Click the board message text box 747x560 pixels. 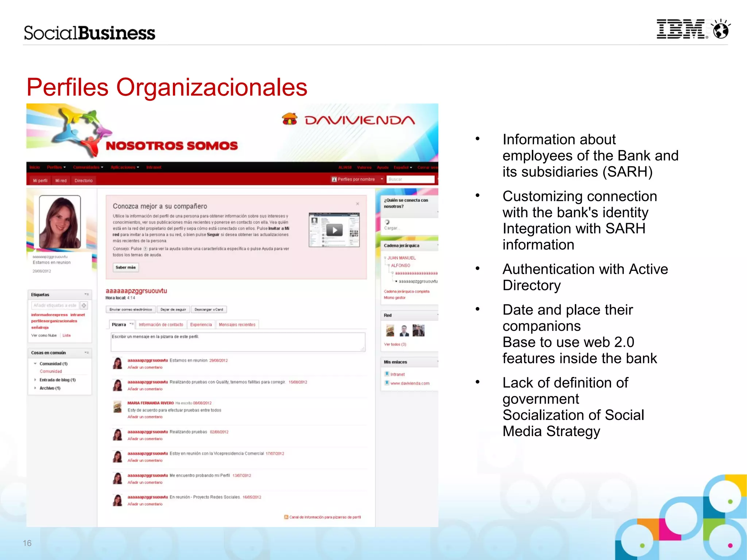click(x=238, y=342)
